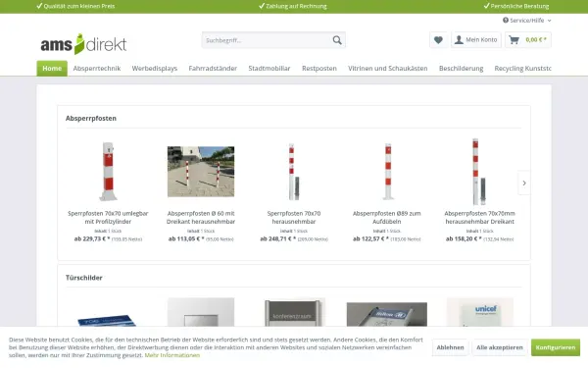Open Vitrinen und Schaukästen menu
588x368 pixels.
pos(388,69)
